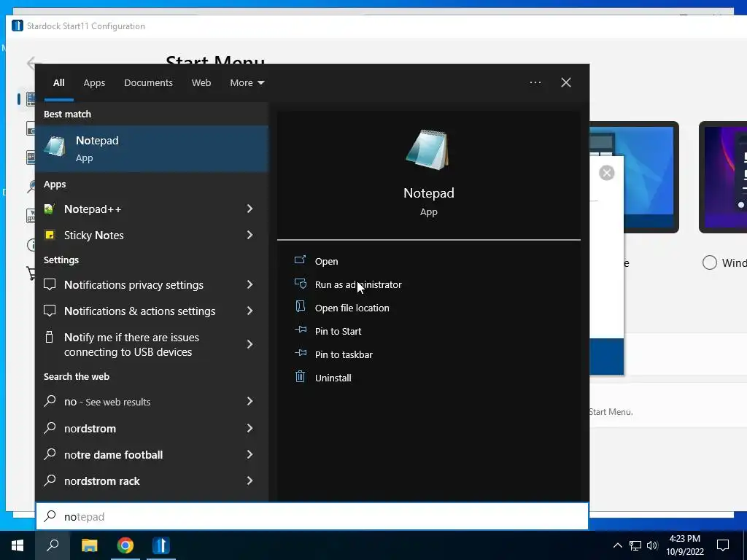Click the Notepad++ app icon
Image resolution: width=747 pixels, height=560 pixels.
point(50,209)
